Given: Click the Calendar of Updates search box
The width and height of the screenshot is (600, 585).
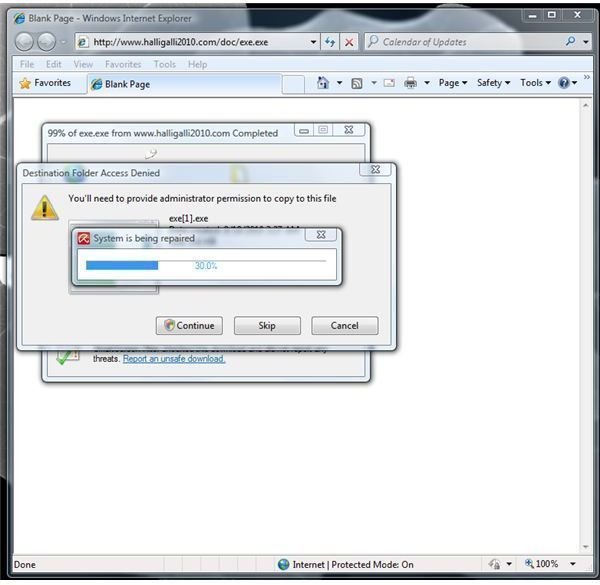Looking at the screenshot, I should tap(463, 42).
